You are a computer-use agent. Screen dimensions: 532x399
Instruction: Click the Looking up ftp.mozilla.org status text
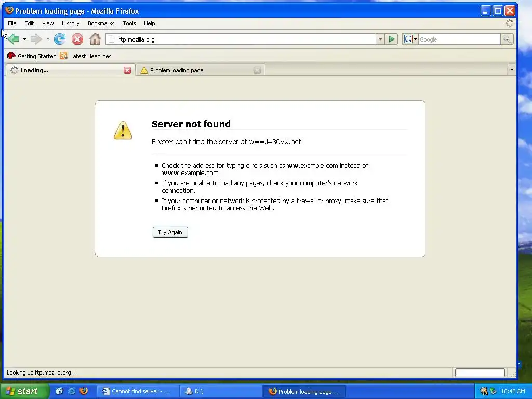click(42, 373)
